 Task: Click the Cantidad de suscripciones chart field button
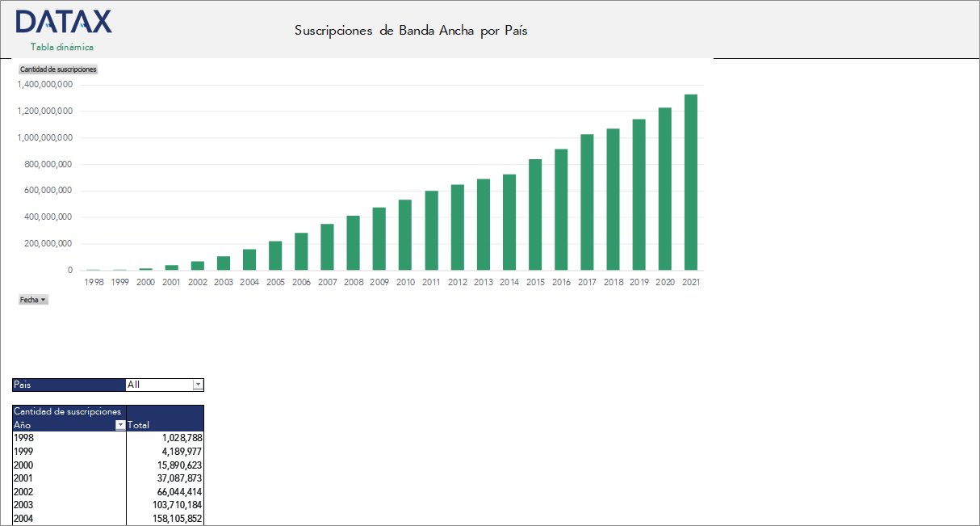point(58,69)
